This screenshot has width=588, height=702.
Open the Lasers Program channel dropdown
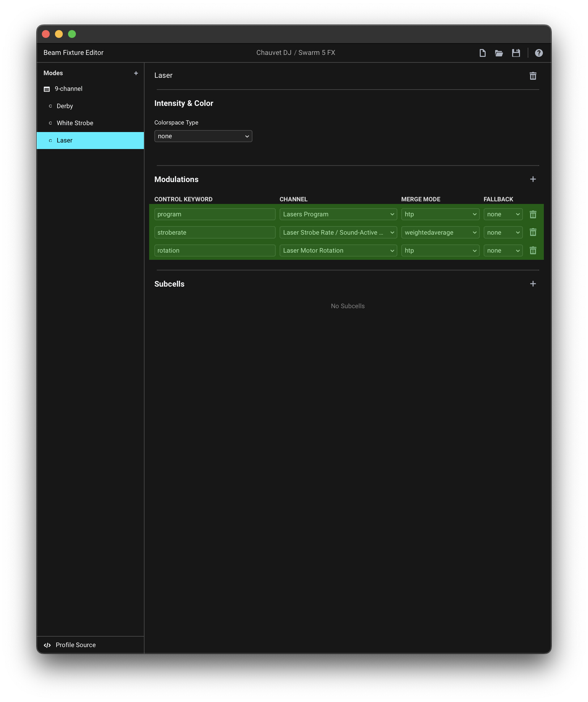[338, 214]
